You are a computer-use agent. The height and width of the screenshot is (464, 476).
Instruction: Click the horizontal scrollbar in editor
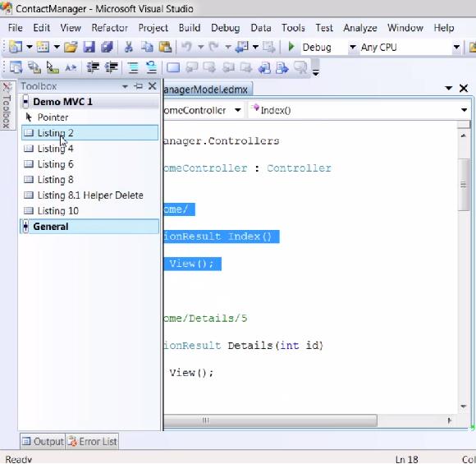(270, 420)
